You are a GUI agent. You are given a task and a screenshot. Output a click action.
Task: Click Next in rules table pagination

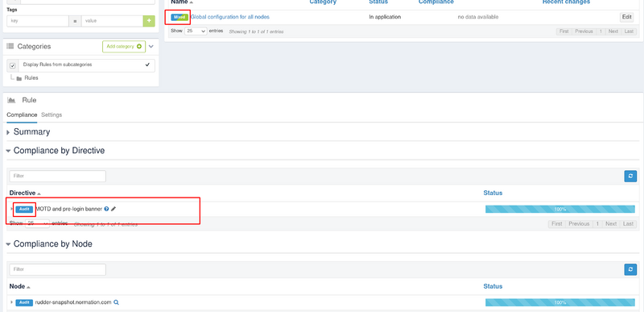[613, 31]
